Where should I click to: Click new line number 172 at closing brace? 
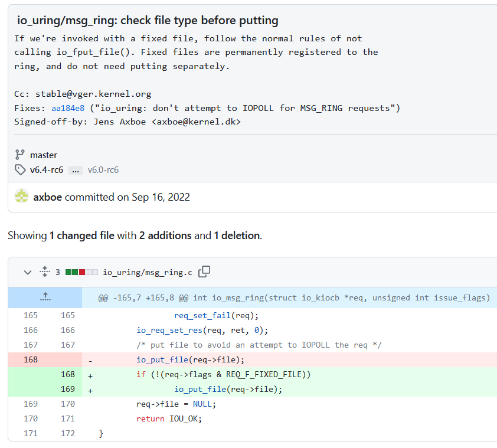click(68, 433)
